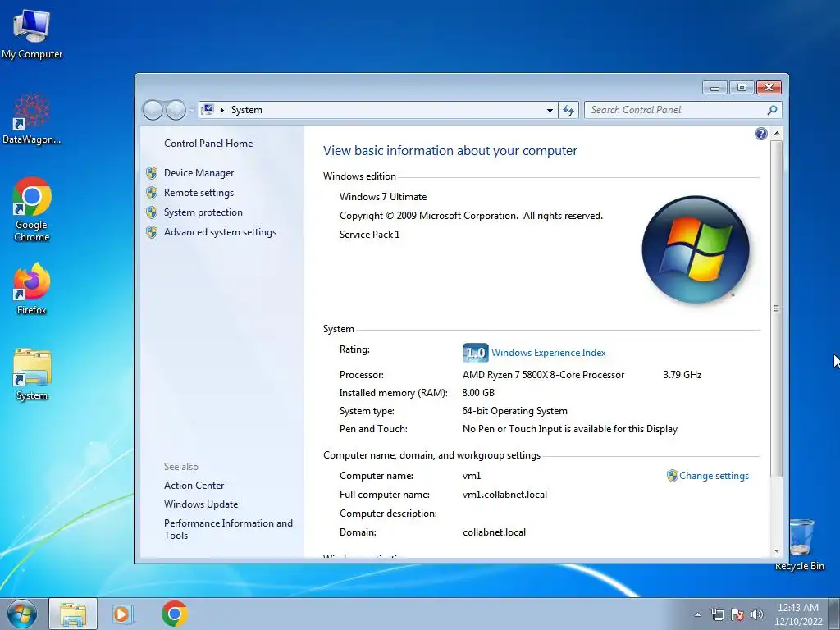
Task: Click the scrollbar up arrow
Action: [777, 132]
